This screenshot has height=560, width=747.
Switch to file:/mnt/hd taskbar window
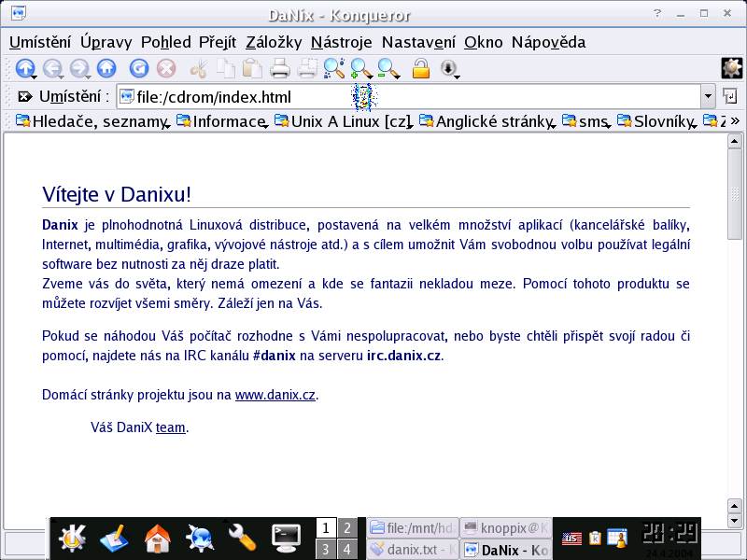pos(413,528)
